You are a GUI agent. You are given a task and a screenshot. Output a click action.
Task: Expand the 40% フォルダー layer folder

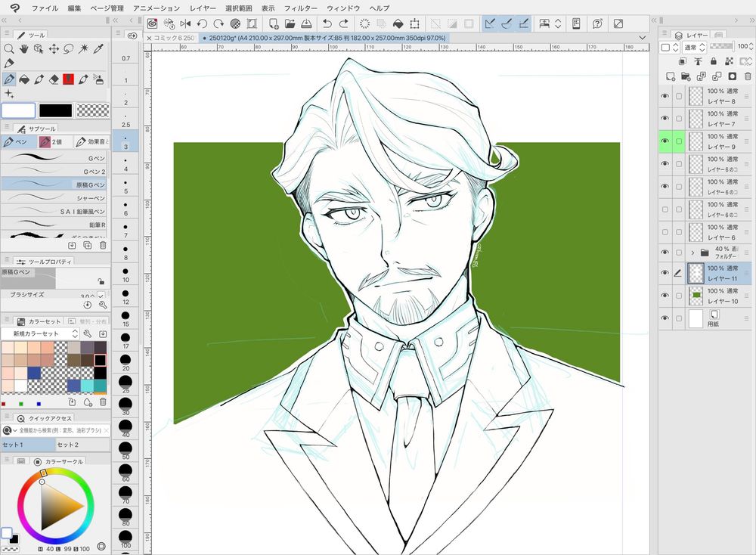(x=692, y=253)
